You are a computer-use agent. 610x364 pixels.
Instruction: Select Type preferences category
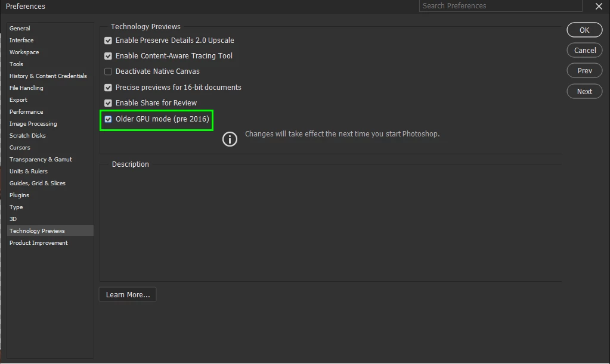(x=50, y=207)
